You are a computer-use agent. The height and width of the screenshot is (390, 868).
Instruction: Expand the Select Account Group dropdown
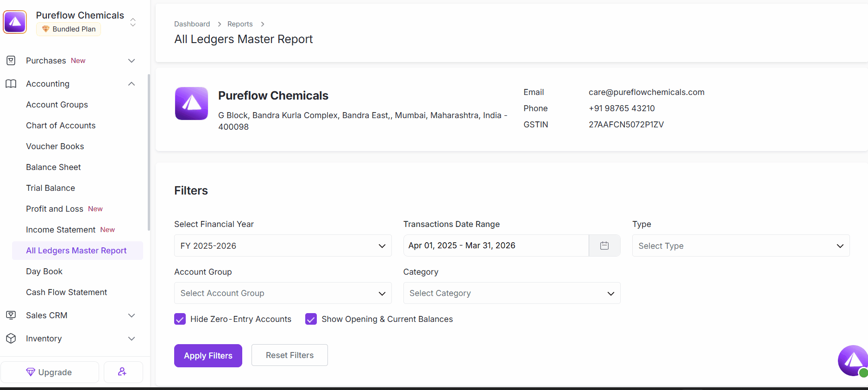point(283,293)
